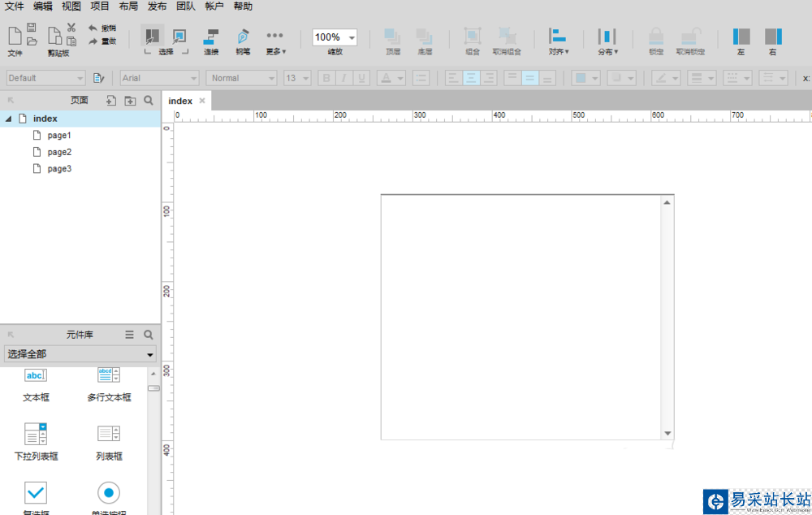
Task: Click add folder icon in 页面 panel
Action: [130, 101]
